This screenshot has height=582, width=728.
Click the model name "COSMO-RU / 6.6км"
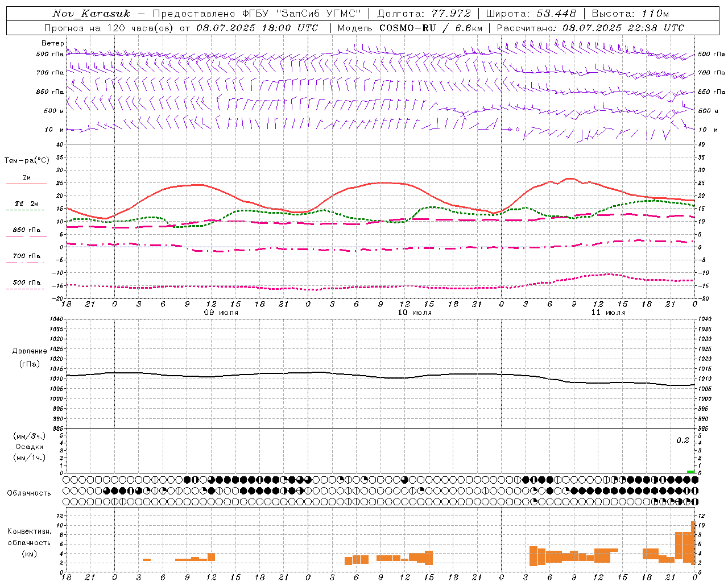tap(431, 28)
